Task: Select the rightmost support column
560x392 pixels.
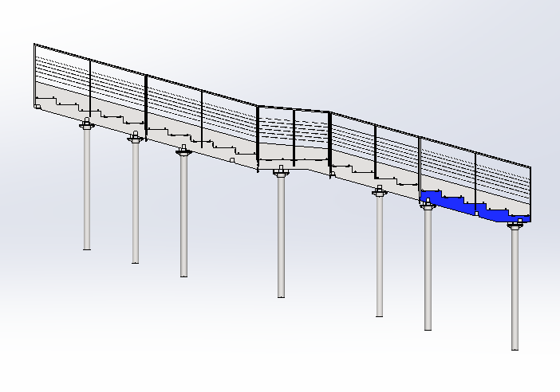Action: tap(515, 285)
